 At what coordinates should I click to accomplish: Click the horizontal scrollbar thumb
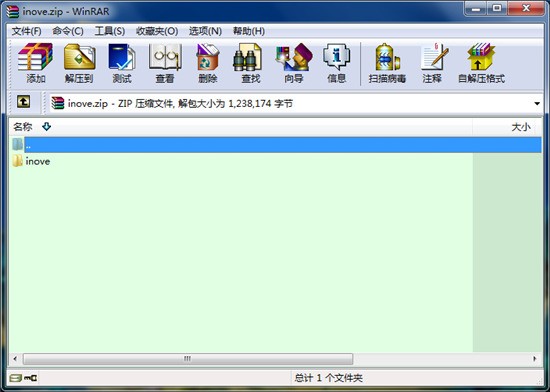click(188, 359)
